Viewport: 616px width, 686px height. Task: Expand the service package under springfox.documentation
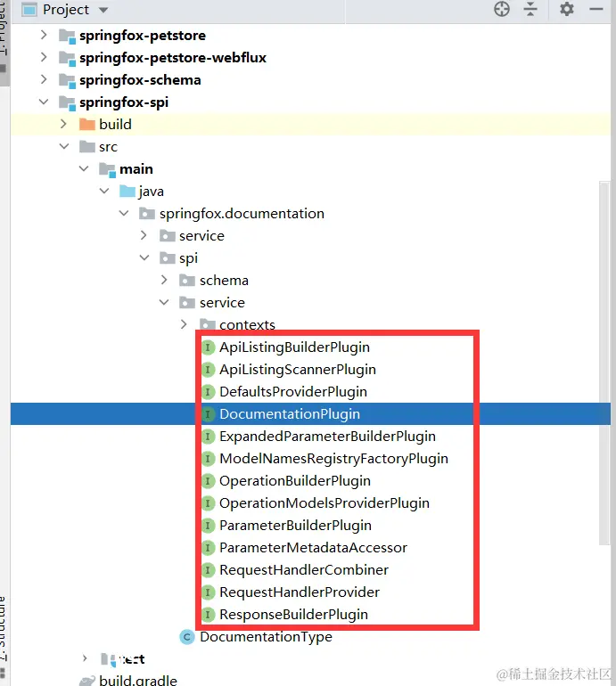(x=144, y=236)
